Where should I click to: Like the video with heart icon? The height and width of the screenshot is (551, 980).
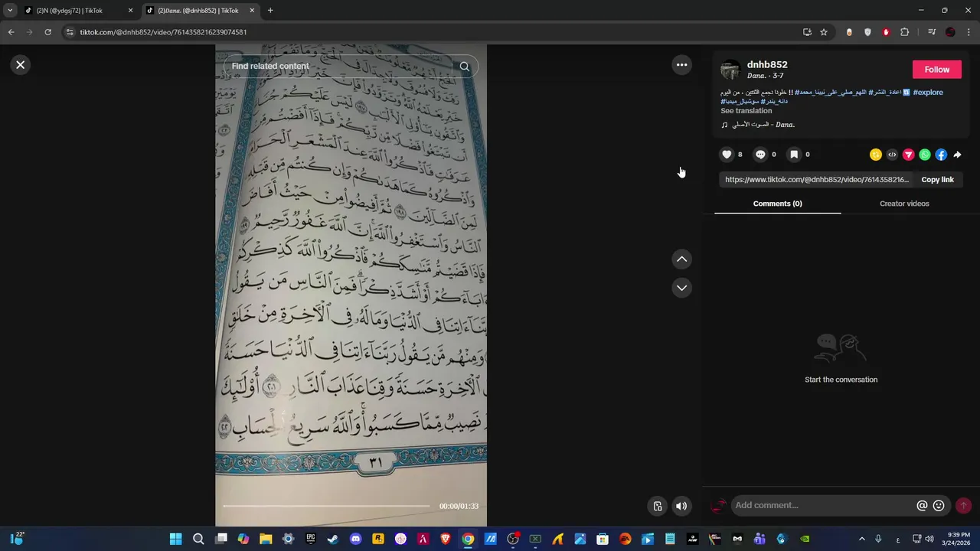[727, 155]
